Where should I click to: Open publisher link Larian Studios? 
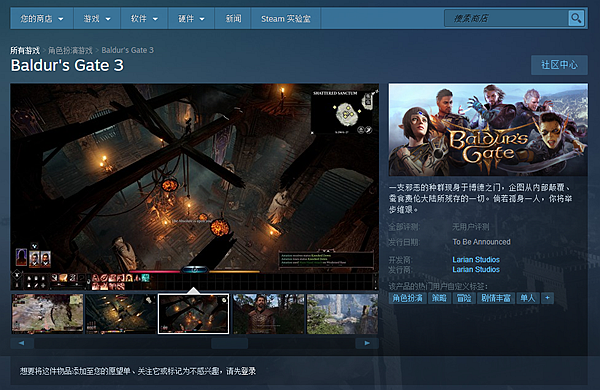pyautogui.click(x=476, y=269)
